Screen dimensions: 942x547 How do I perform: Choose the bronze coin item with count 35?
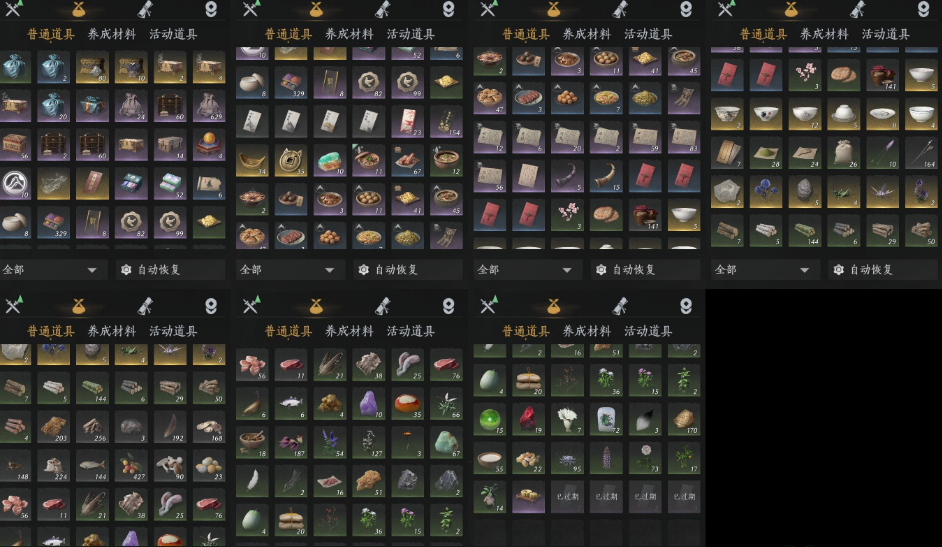pos(291,160)
